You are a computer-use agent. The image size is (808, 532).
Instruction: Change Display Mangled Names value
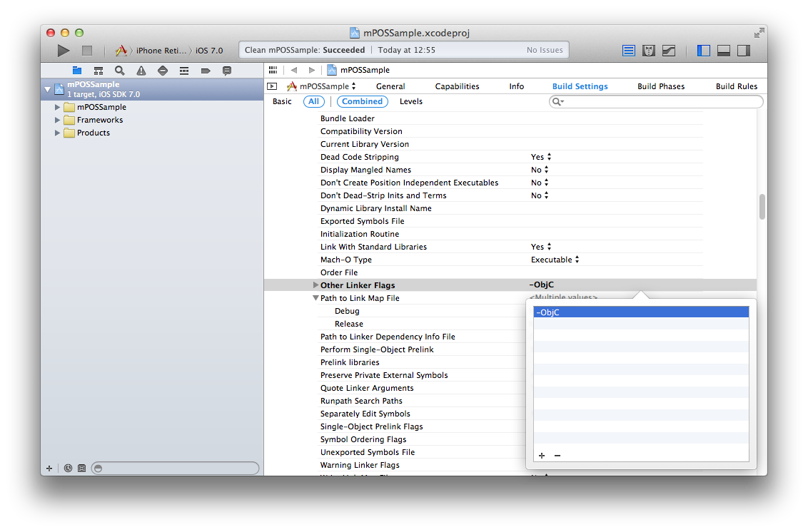[x=540, y=170]
